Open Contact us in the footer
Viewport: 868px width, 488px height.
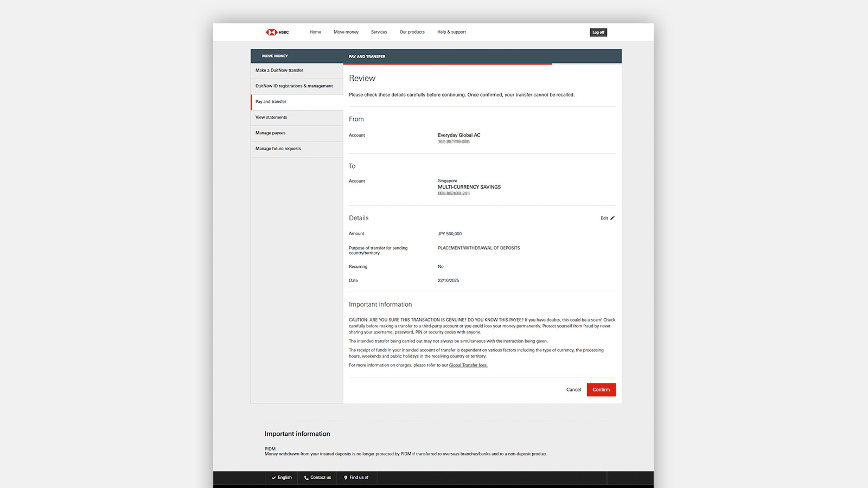point(317,478)
